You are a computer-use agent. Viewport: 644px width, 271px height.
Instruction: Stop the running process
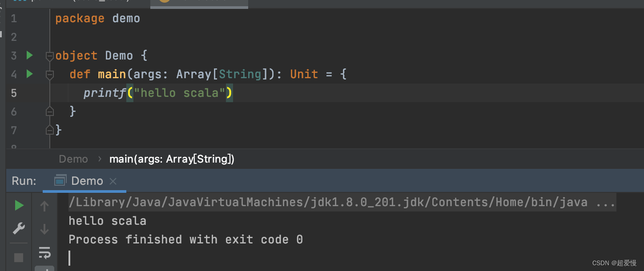coord(19,257)
